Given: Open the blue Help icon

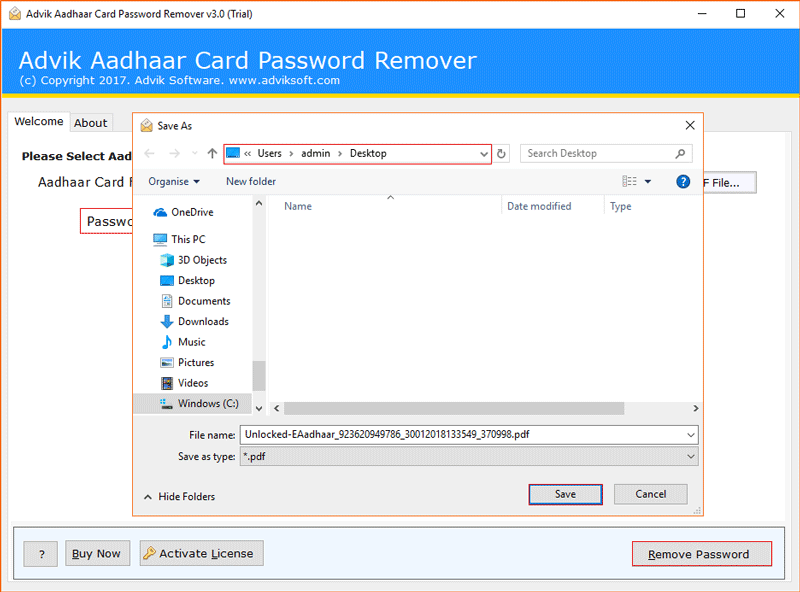Looking at the screenshot, I should [x=683, y=181].
